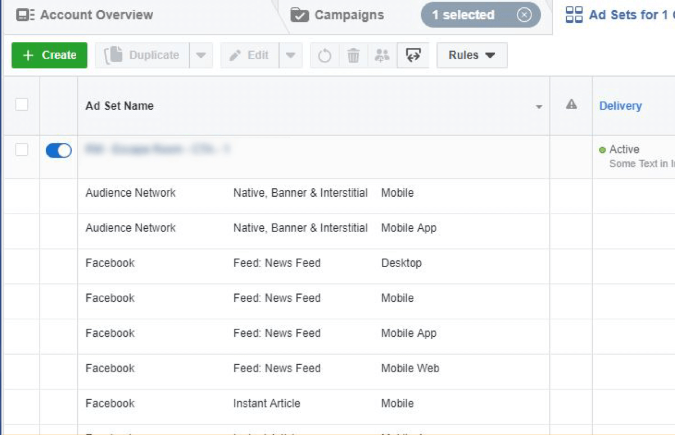Click 'Desktop' in the Facebook News Feed row

click(x=401, y=263)
